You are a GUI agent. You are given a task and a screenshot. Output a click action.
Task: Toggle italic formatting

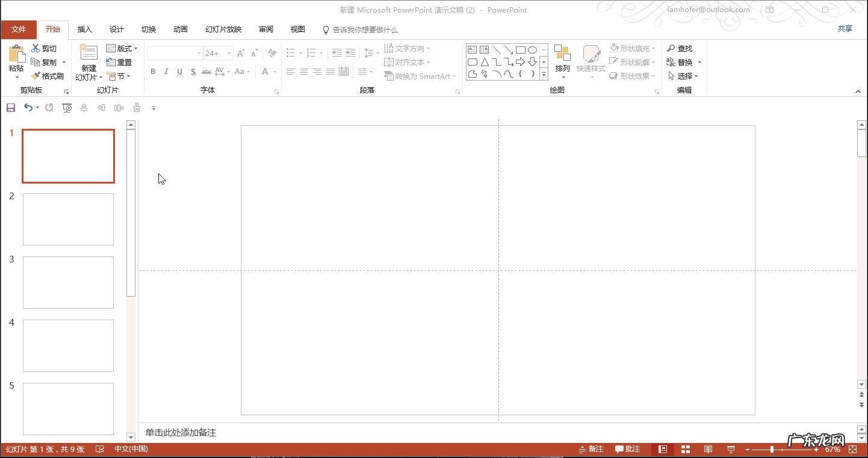[166, 72]
